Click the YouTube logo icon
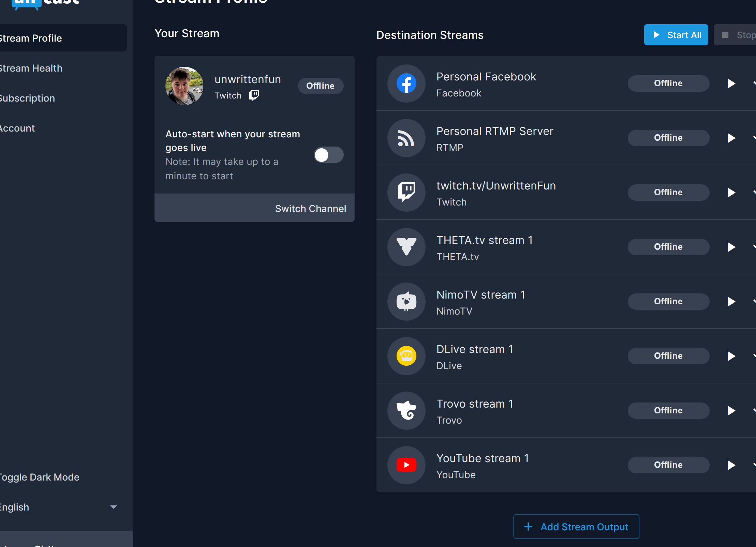 [406, 465]
